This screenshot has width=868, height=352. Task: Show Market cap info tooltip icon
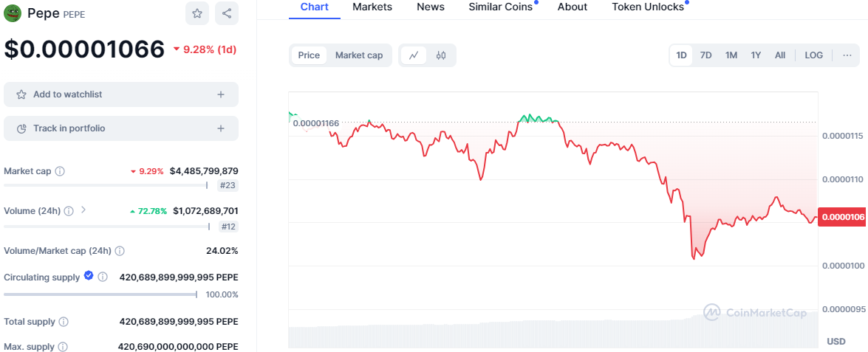pyautogui.click(x=61, y=171)
